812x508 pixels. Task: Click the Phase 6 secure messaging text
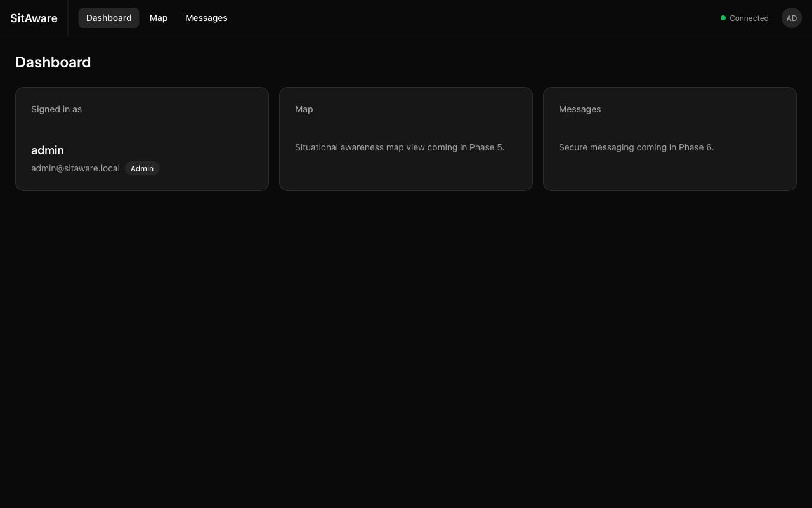636,147
